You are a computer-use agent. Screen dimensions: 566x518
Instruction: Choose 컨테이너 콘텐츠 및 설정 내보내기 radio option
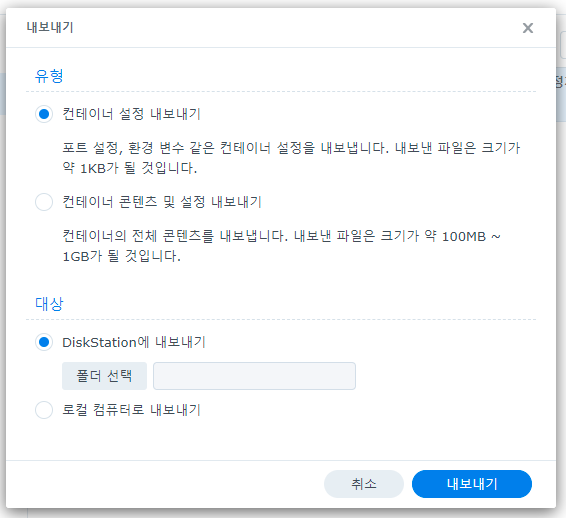(44, 202)
